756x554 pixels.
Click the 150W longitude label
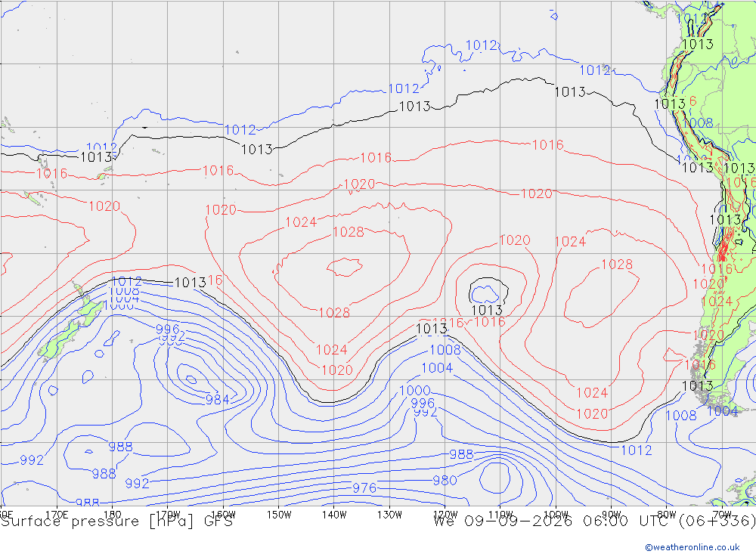point(279,515)
